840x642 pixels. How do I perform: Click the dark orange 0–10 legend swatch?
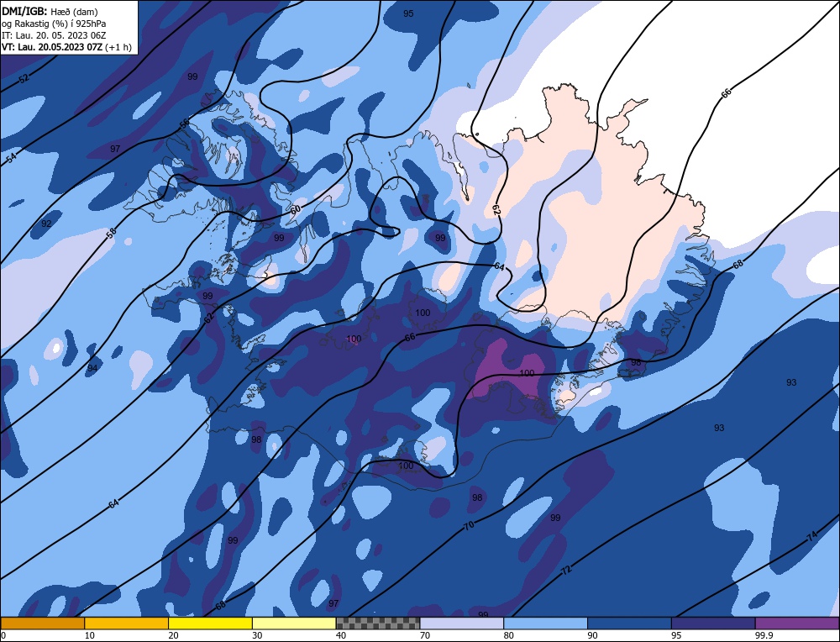click(x=42, y=624)
